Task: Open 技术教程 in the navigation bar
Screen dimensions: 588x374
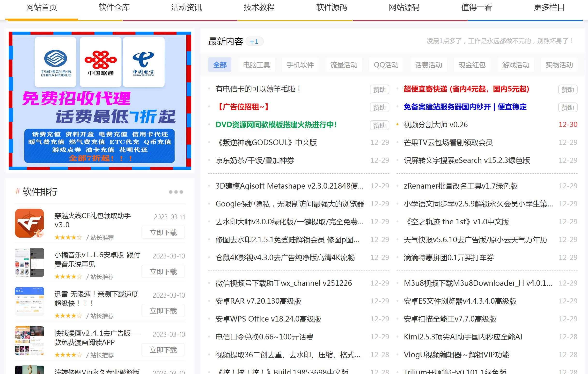Action: (259, 7)
